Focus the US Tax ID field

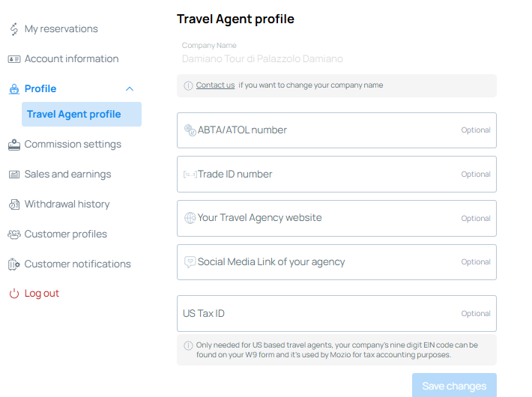[336, 314]
